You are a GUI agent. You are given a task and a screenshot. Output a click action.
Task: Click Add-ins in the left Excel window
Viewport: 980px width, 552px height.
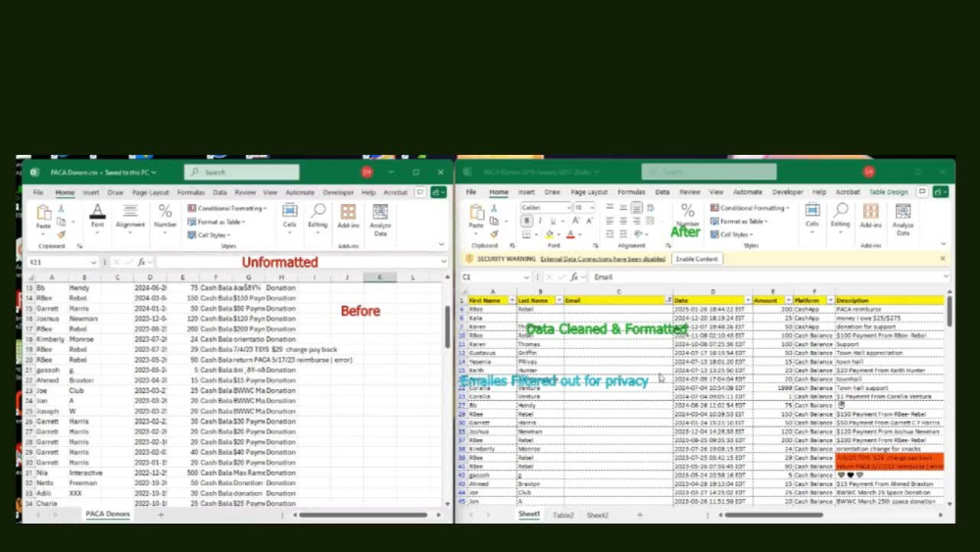coord(348,217)
